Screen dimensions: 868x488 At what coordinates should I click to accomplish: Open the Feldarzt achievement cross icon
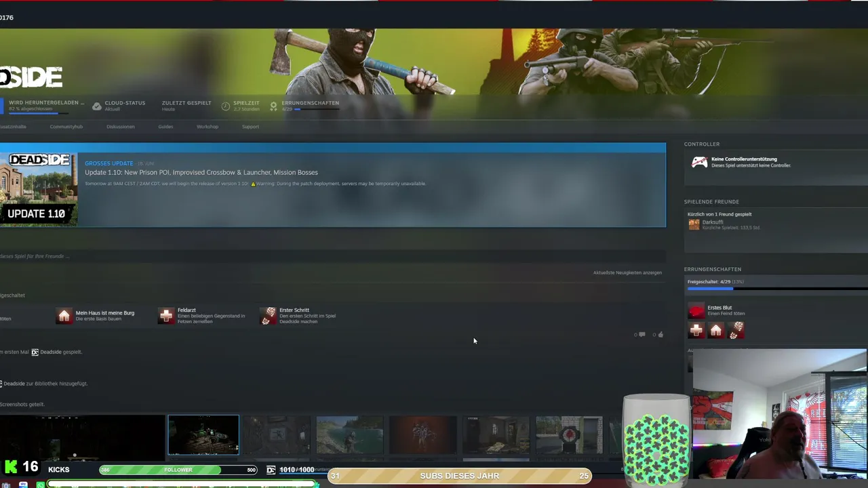[x=166, y=316]
